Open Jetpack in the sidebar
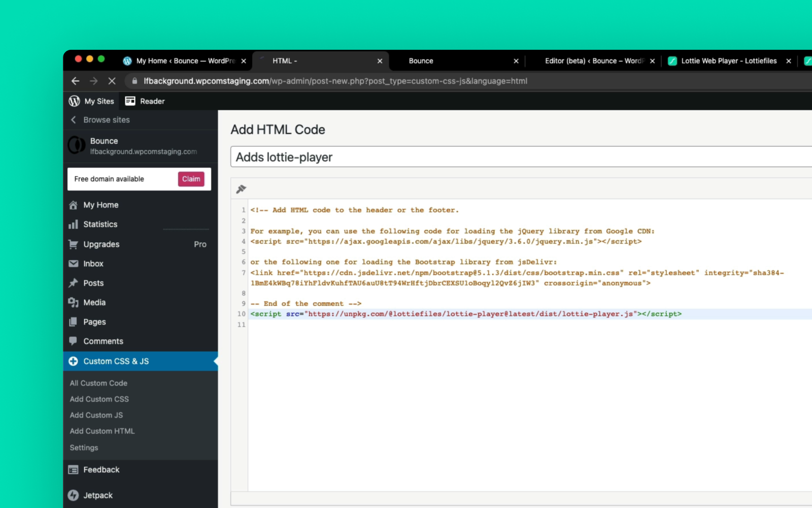812x508 pixels. tap(98, 495)
